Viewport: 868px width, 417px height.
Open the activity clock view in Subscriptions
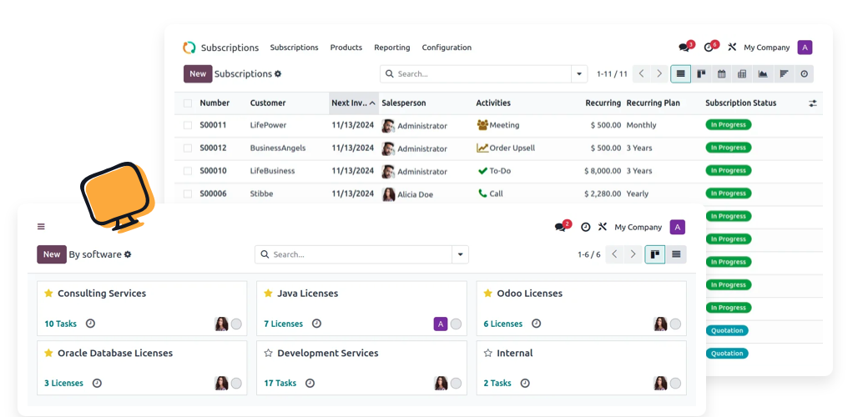805,74
